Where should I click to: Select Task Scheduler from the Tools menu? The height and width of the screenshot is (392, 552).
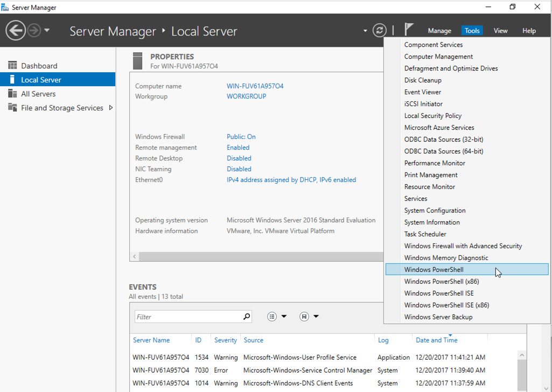[425, 234]
